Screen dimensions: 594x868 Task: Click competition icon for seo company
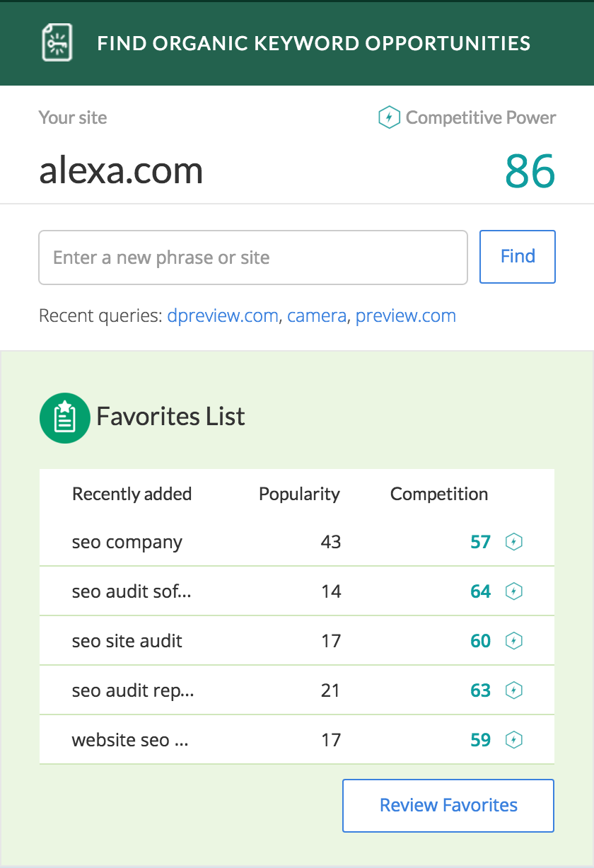point(514,543)
